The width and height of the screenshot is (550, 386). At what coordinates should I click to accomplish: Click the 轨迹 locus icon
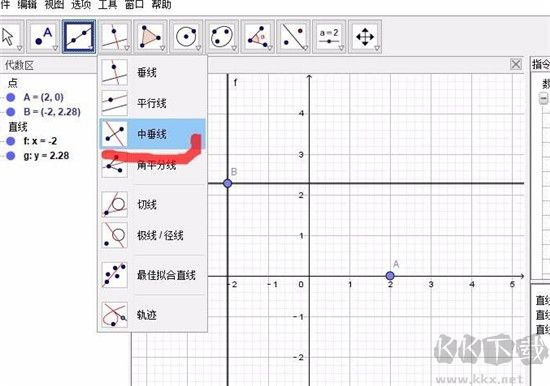[114, 315]
